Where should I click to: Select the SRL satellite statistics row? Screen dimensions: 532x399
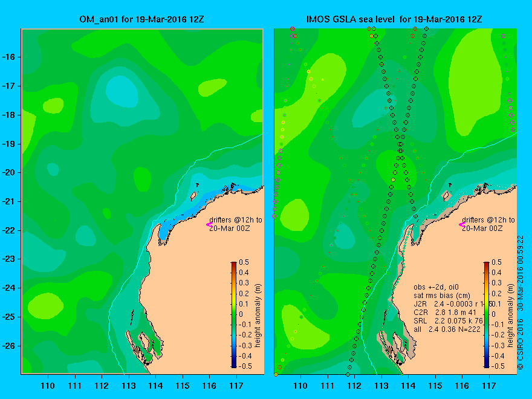(448, 320)
